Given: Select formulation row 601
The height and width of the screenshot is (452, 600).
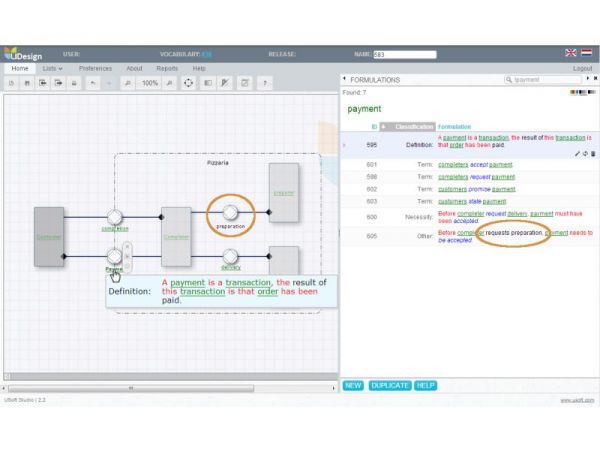Looking at the screenshot, I should point(470,165).
